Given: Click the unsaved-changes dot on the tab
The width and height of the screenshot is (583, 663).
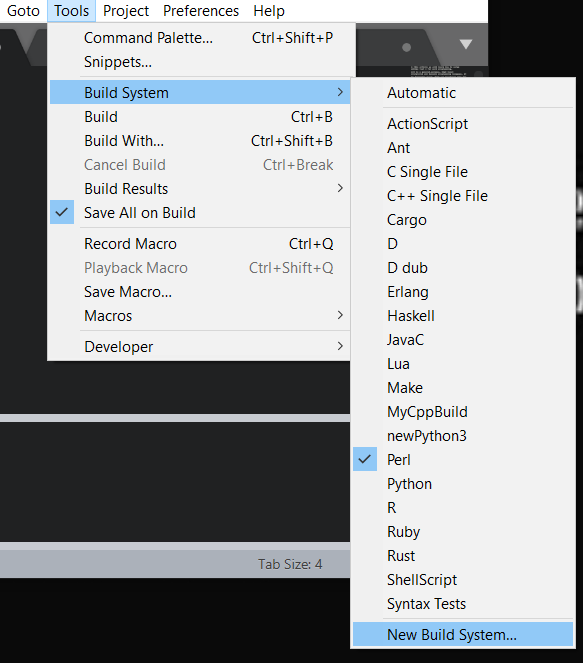Looking at the screenshot, I should click(406, 47).
